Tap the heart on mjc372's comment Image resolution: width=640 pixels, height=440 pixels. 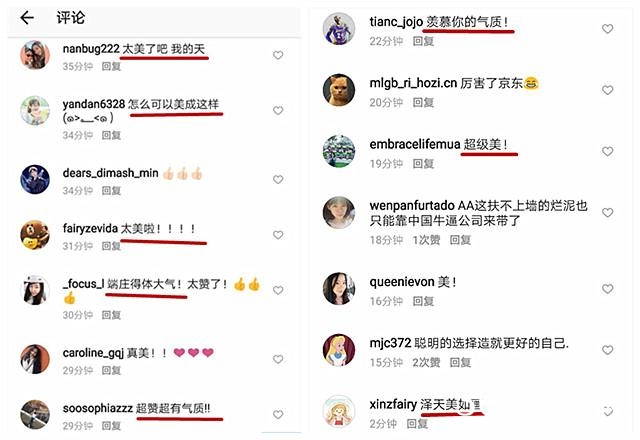click(607, 350)
